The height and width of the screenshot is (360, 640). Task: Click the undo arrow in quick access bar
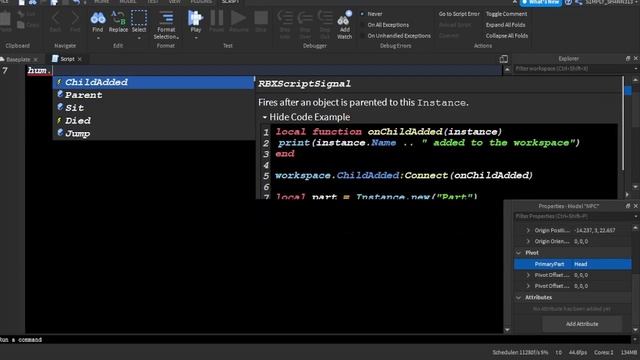[76, 2]
